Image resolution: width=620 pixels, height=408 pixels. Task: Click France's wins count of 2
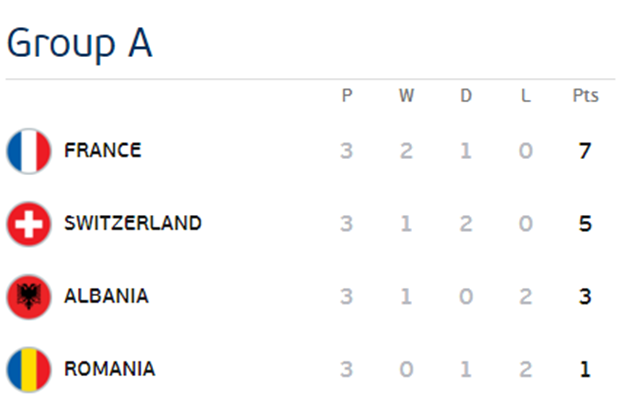pyautogui.click(x=406, y=152)
